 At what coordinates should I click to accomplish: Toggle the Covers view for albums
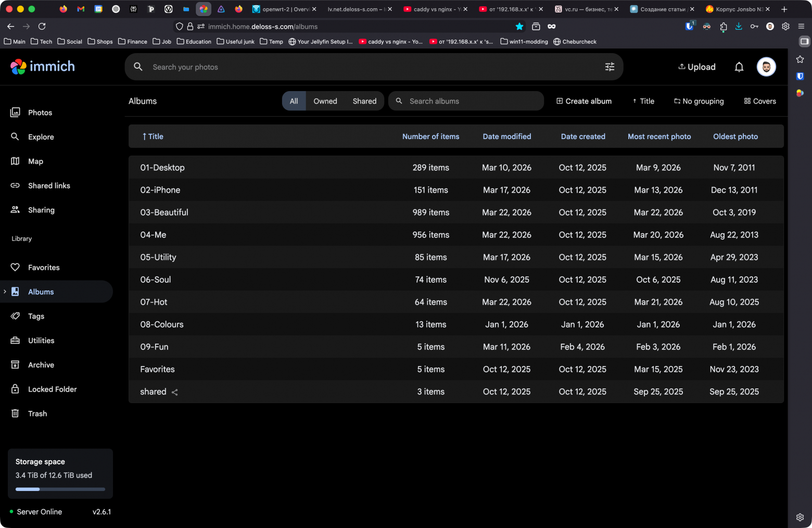[x=760, y=101]
